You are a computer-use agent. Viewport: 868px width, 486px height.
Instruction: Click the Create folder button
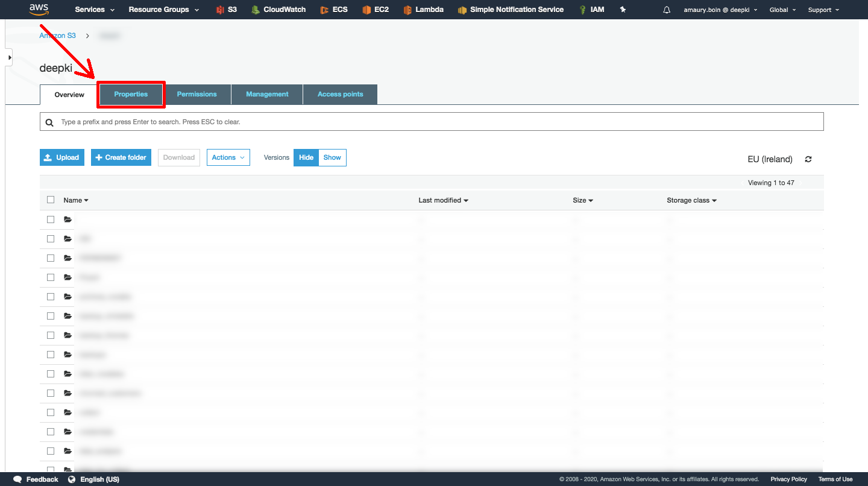click(121, 157)
